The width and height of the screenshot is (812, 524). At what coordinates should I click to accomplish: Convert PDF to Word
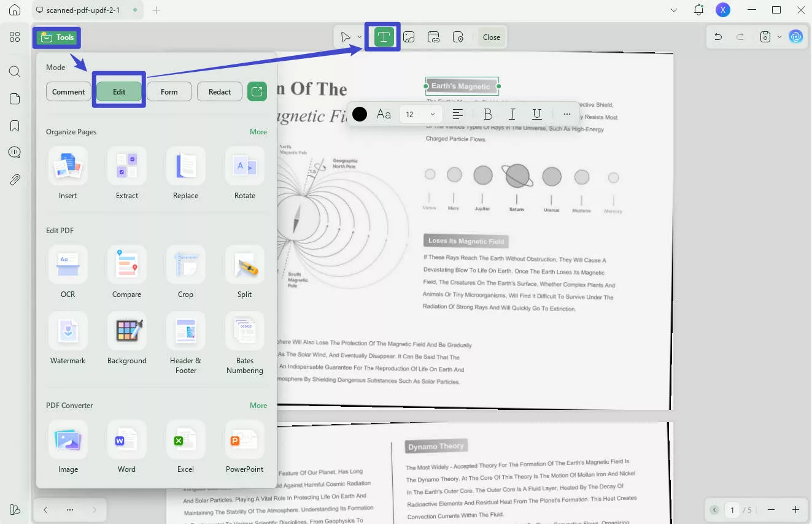(x=126, y=439)
